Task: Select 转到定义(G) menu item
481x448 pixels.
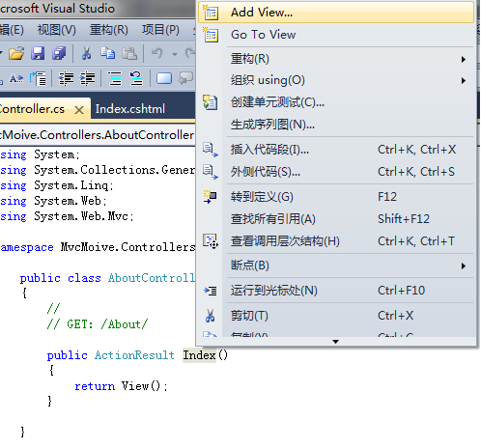Action: 336,197
